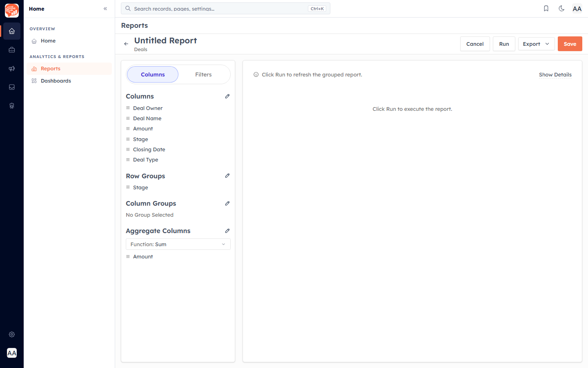Image resolution: width=588 pixels, height=368 pixels.
Task: Collapse the sidebar with double-chevron icon
Action: 105,9
